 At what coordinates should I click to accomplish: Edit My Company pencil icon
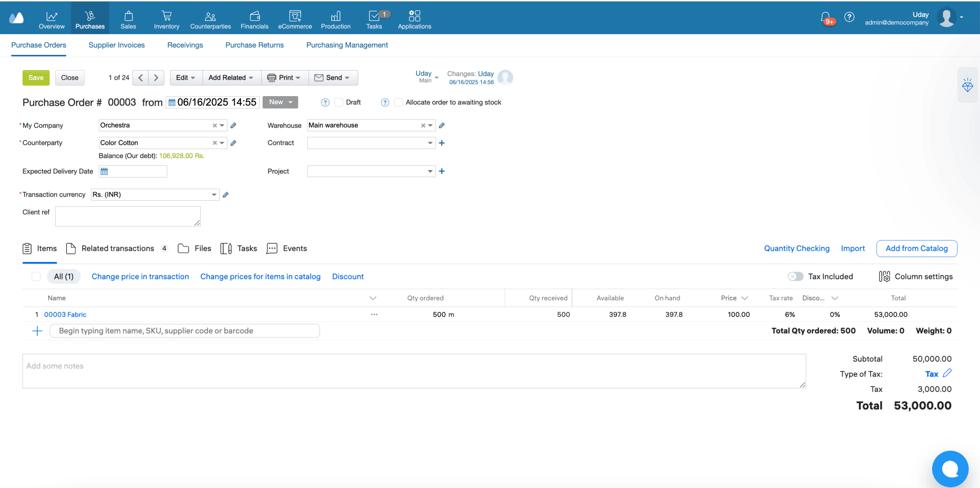pos(233,125)
